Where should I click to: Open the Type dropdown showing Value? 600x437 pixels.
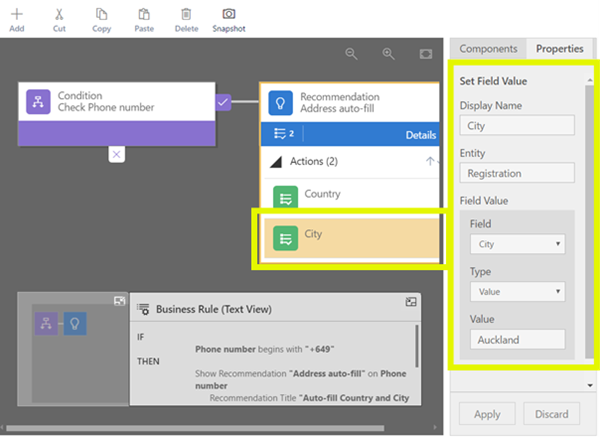click(516, 291)
